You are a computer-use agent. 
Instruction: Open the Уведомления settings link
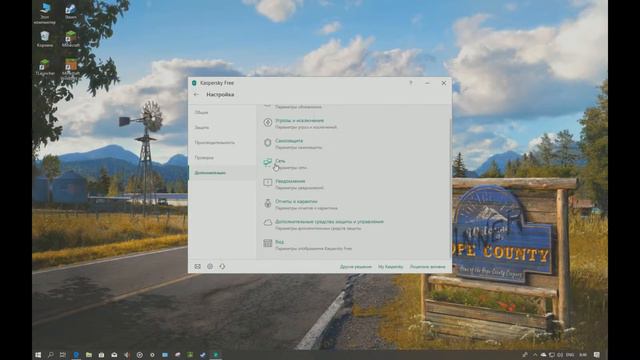coord(290,181)
